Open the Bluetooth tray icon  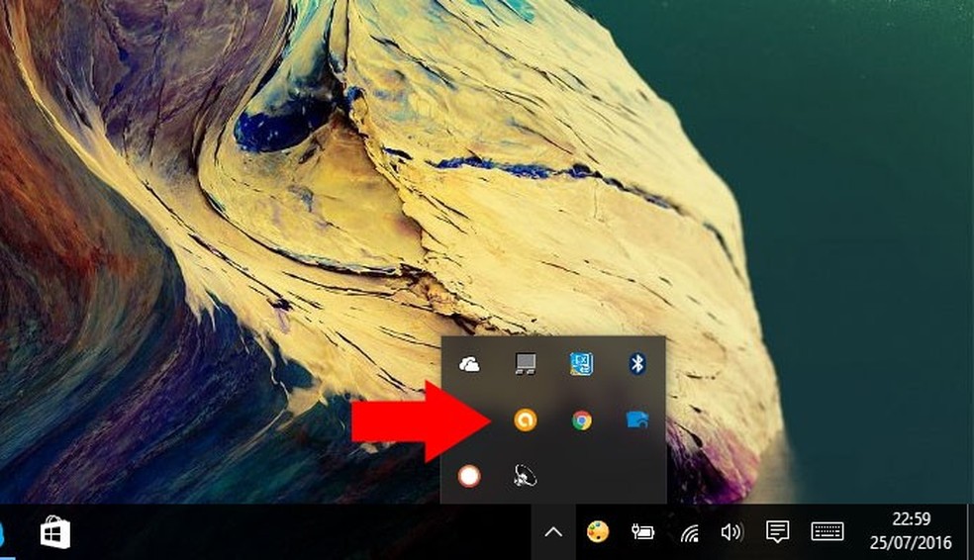(x=637, y=364)
